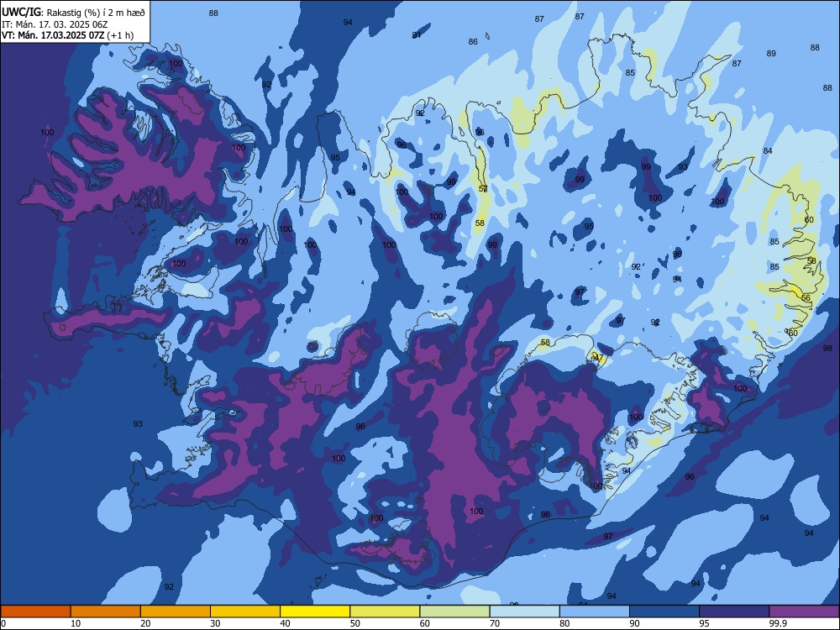Click the title text 'UWC/IG: Rakastig (%) í 2 m hæð'
Image resolution: width=840 pixels, height=630 pixels.
pyautogui.click(x=73, y=12)
